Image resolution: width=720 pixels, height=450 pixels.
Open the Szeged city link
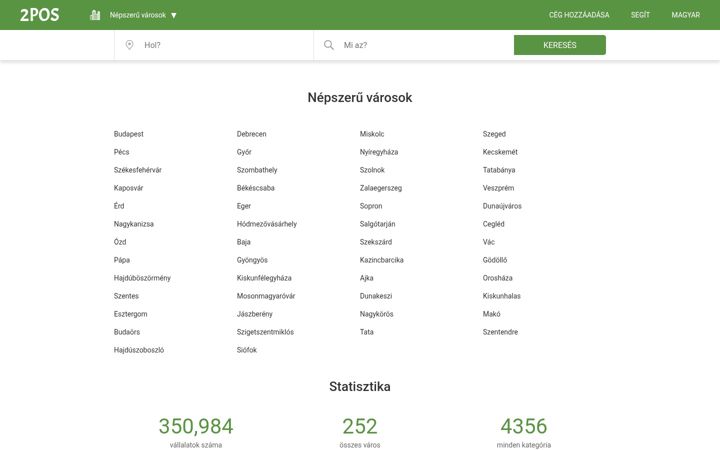[x=494, y=134]
